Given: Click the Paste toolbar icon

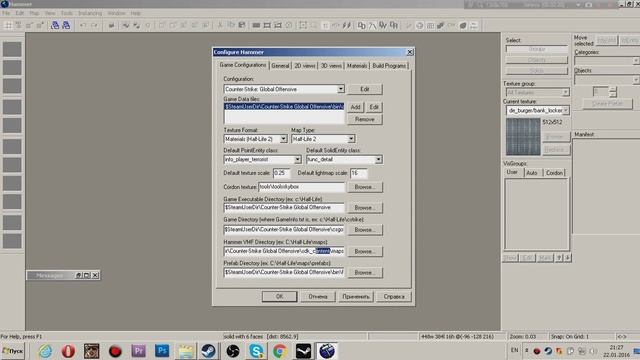Looking at the screenshot, I should [242, 25].
